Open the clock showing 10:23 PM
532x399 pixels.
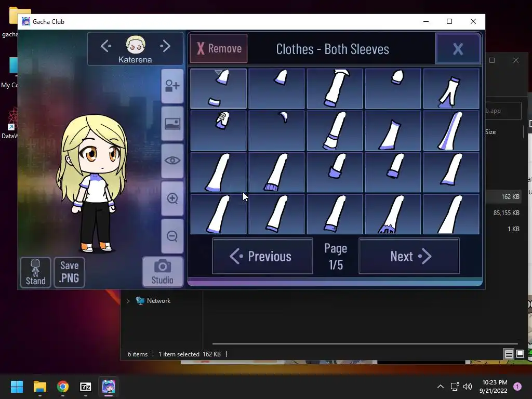494,387
